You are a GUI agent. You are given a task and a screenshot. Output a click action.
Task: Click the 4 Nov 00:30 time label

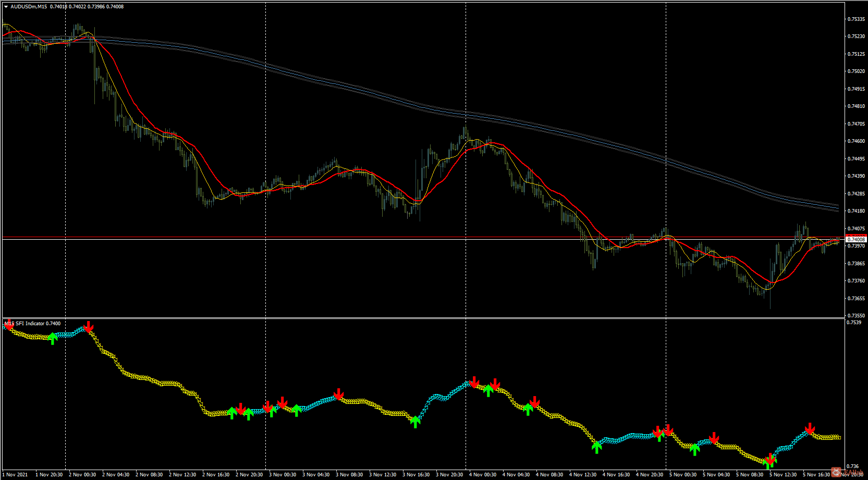483,475
